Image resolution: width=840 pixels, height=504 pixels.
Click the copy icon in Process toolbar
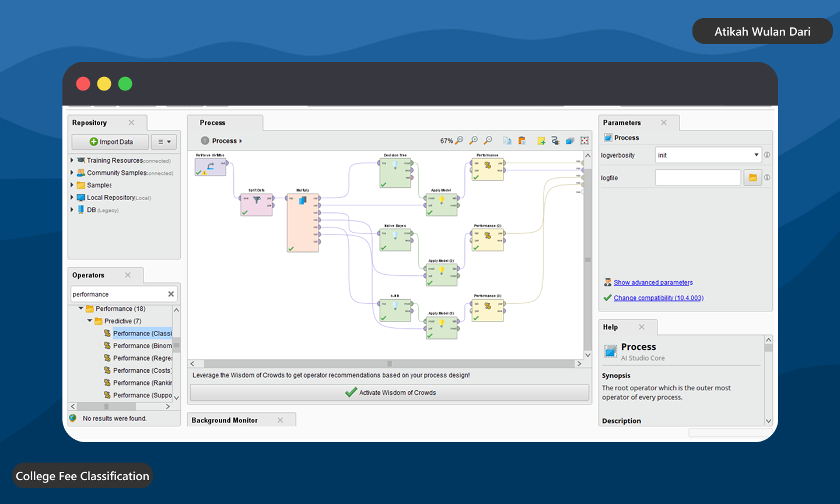tap(508, 141)
